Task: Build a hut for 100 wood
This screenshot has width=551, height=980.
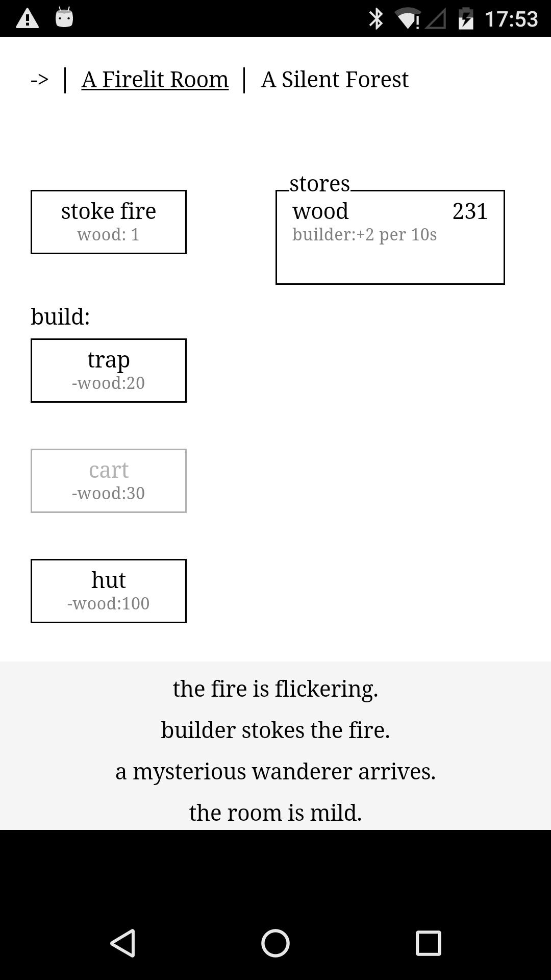Action: pyautogui.click(x=109, y=591)
